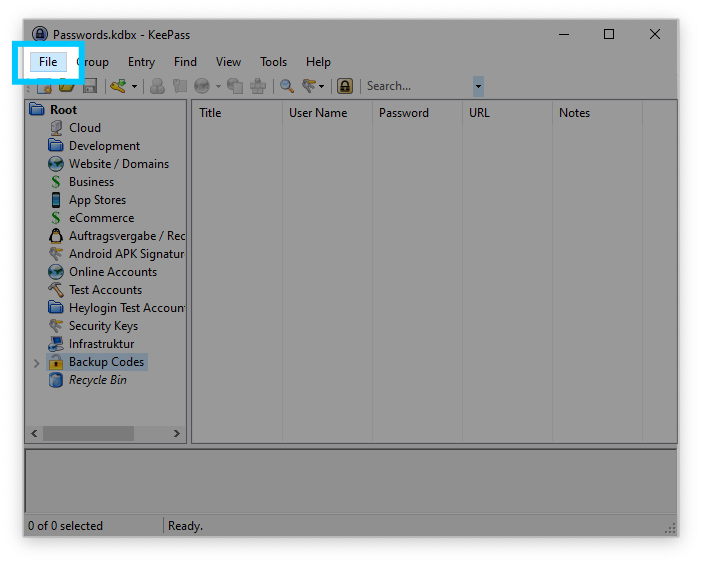Click the Show Entries keys icon

tap(309, 85)
